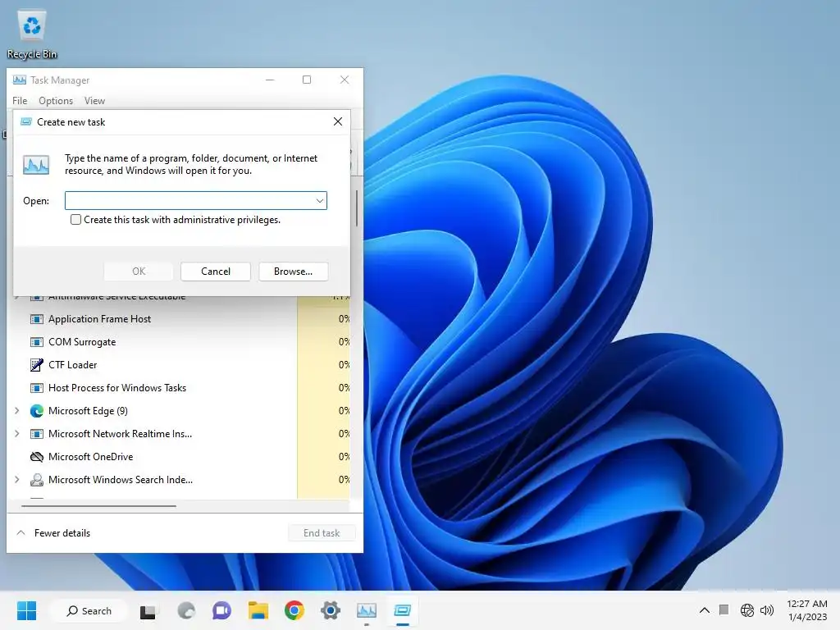
Task: Click the OK button in the dialog
Action: click(139, 271)
